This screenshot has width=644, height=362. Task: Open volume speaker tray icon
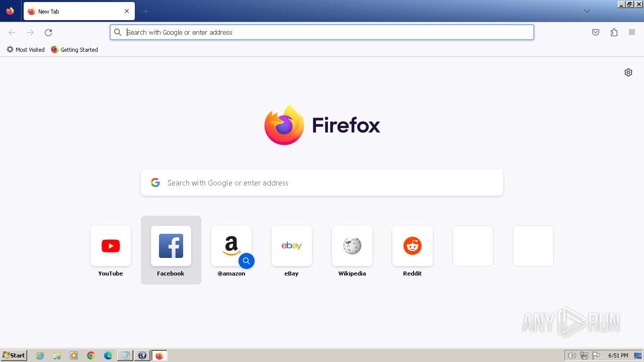pos(572,355)
